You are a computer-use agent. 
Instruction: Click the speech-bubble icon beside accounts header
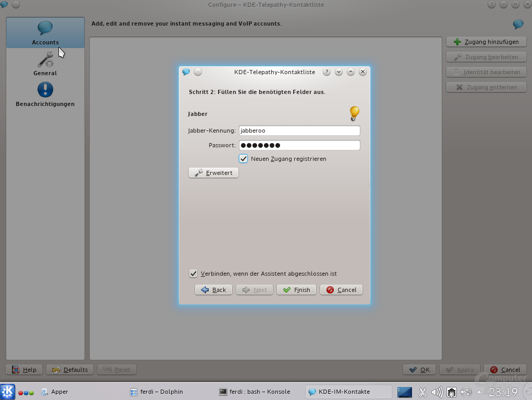(518, 24)
